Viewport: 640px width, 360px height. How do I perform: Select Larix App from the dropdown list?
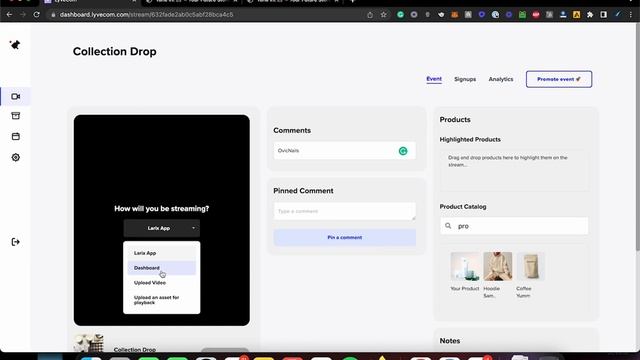click(162, 253)
